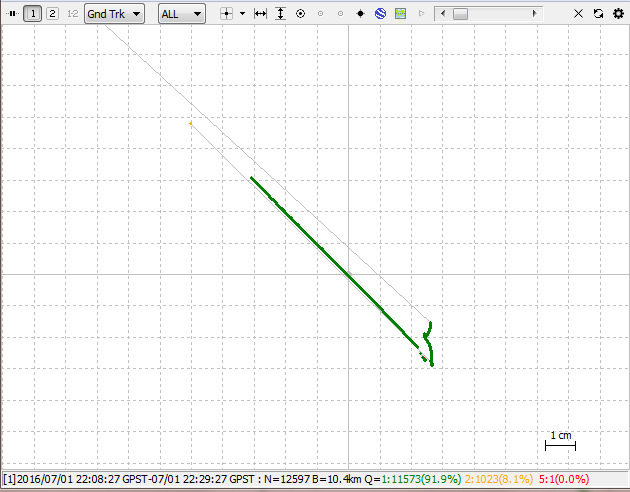Expand the center marker options arrow
This screenshot has width=630, height=492.
pyautogui.click(x=242, y=14)
